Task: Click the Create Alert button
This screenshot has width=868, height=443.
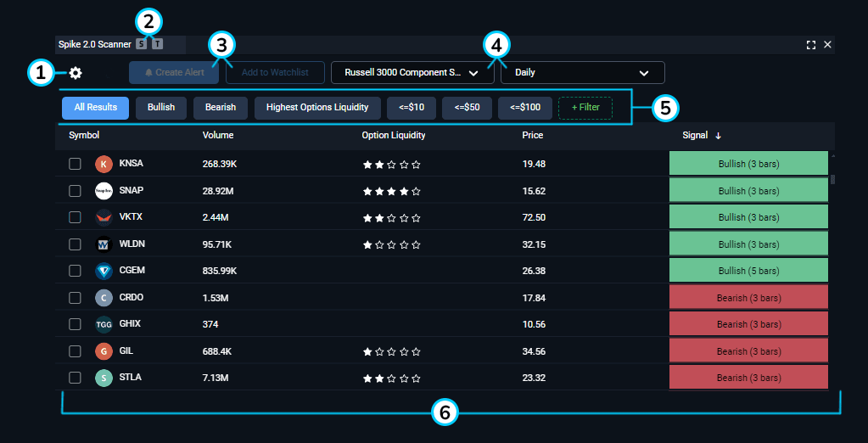Action: click(x=174, y=72)
